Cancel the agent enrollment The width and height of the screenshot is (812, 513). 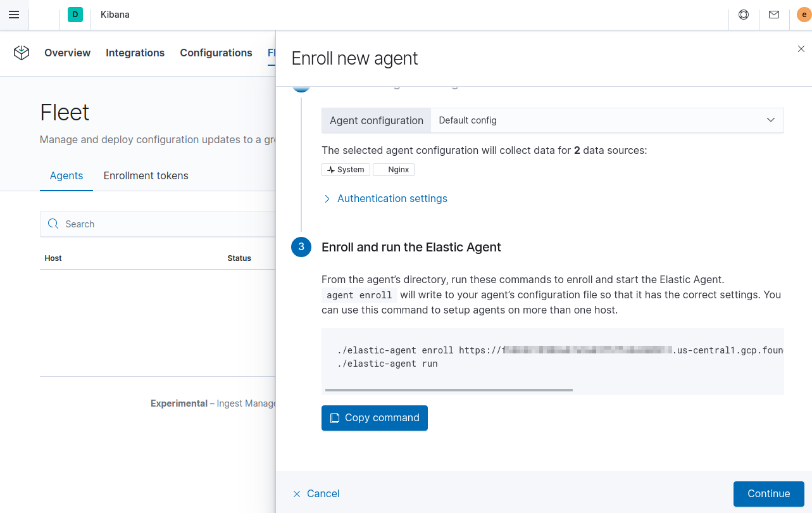[x=316, y=493]
